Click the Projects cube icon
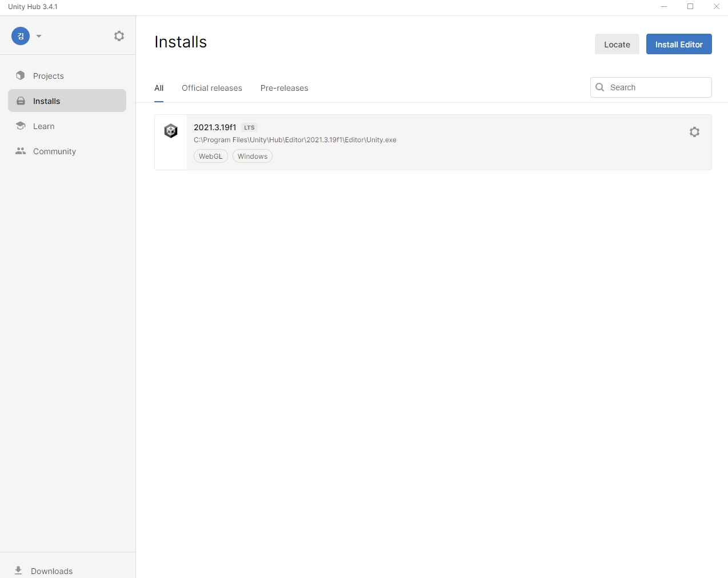Image resolution: width=728 pixels, height=578 pixels. 21,75
